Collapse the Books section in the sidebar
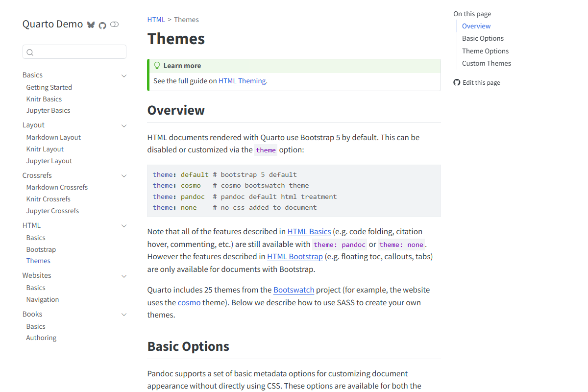Image resolution: width=588 pixels, height=392 pixels. click(x=124, y=315)
